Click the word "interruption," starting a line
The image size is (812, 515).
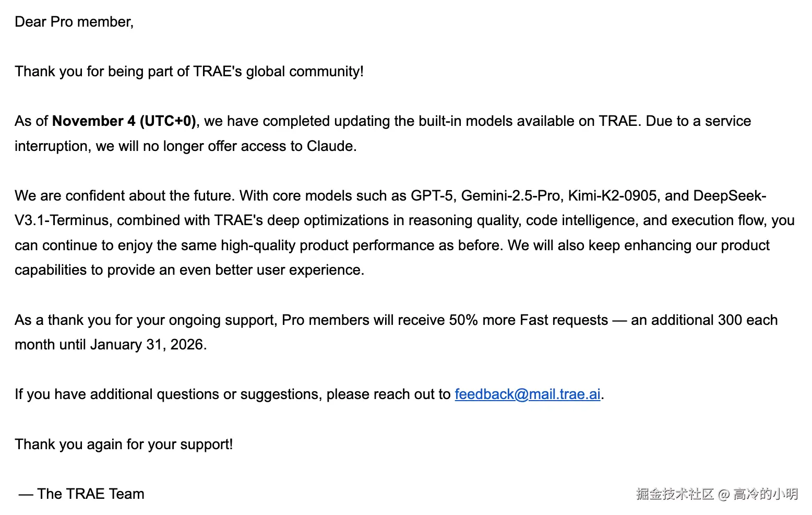52,146
